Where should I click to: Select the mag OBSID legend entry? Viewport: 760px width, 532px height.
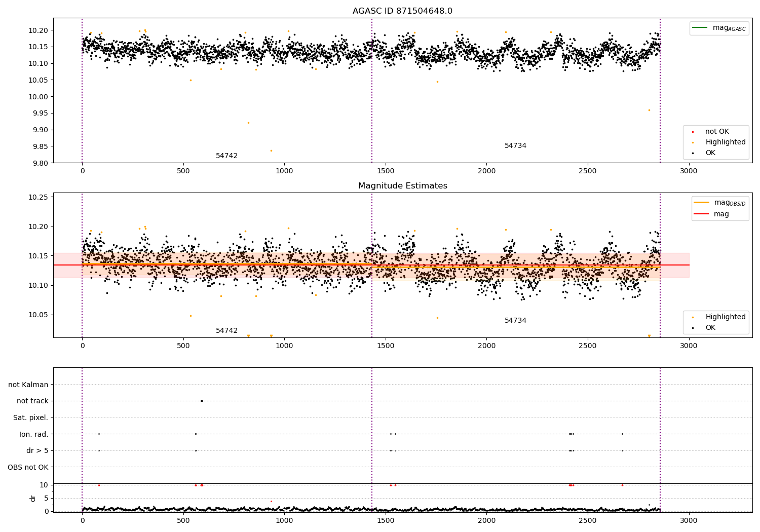click(x=730, y=203)
